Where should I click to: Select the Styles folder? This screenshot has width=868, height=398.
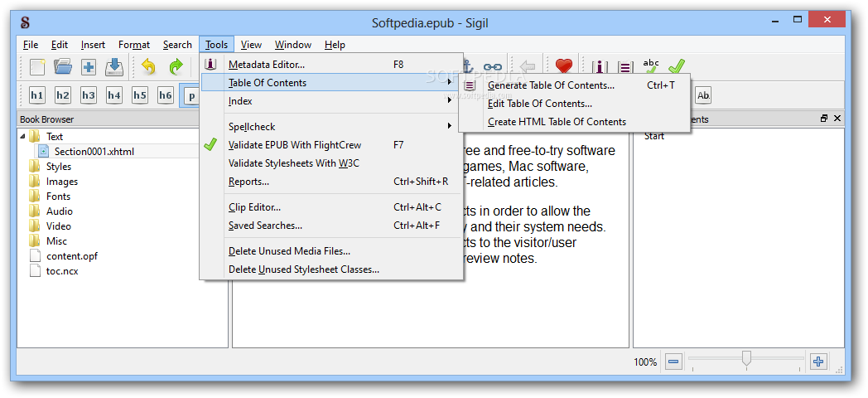pyautogui.click(x=58, y=167)
